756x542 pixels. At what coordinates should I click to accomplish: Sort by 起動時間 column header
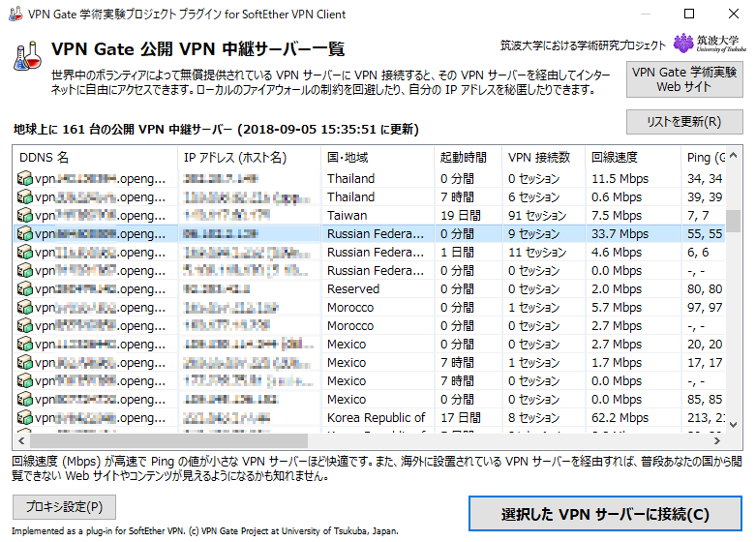469,157
